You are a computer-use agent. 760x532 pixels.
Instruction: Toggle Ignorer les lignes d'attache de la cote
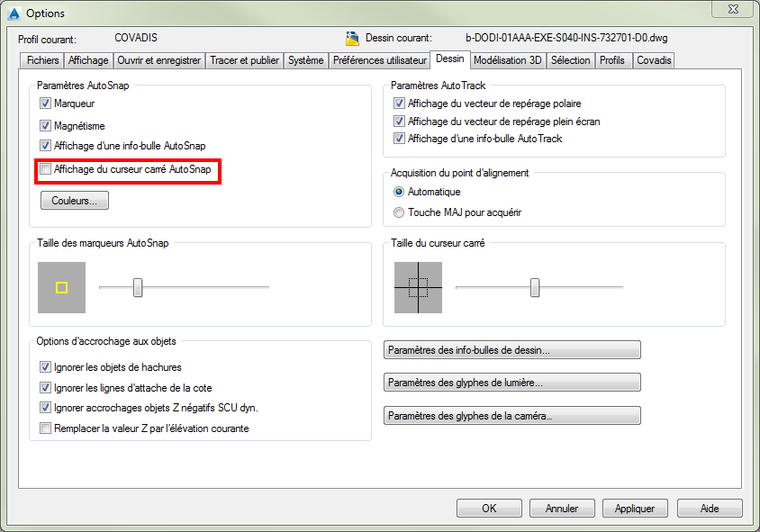point(45,388)
